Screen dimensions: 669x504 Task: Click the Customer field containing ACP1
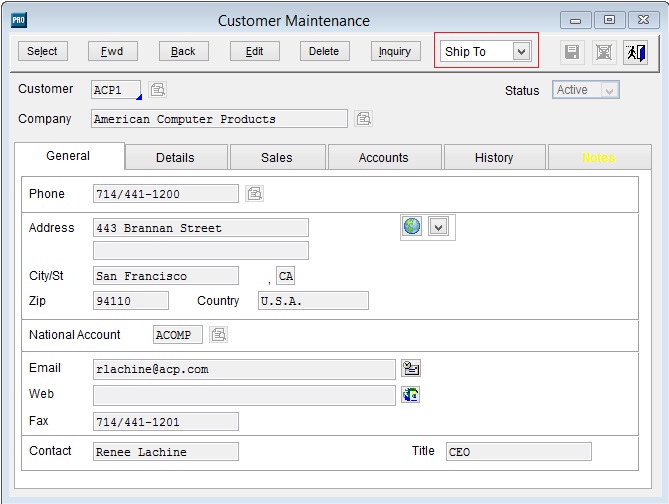coord(116,90)
